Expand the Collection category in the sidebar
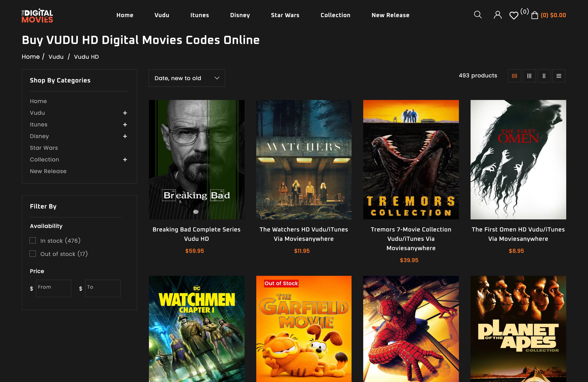Screen dimensions: 588x382 tap(125, 160)
